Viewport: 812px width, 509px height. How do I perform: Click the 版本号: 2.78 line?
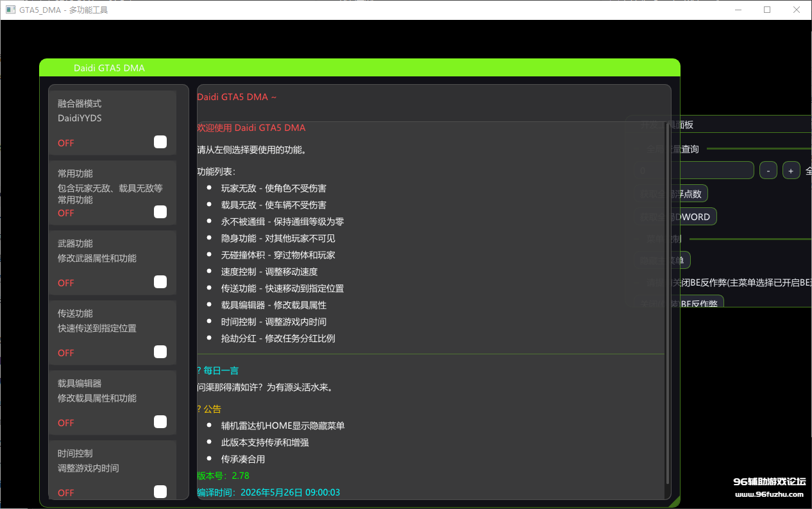[x=223, y=476]
